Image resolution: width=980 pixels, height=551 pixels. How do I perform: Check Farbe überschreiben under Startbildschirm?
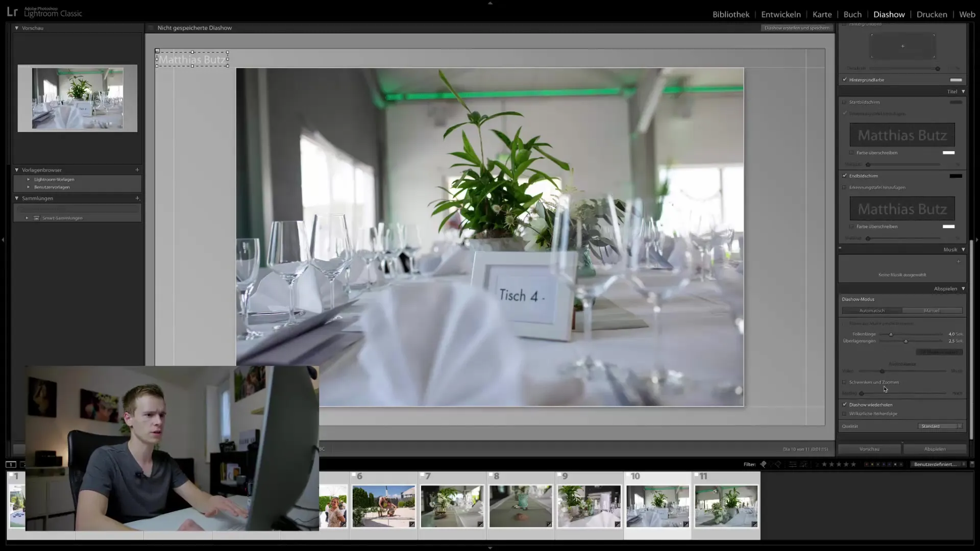point(851,153)
